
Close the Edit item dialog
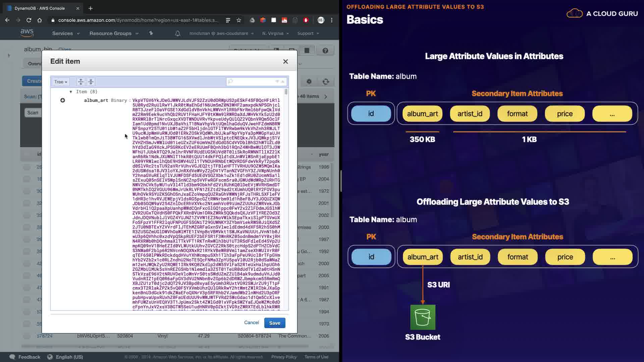[x=285, y=61]
